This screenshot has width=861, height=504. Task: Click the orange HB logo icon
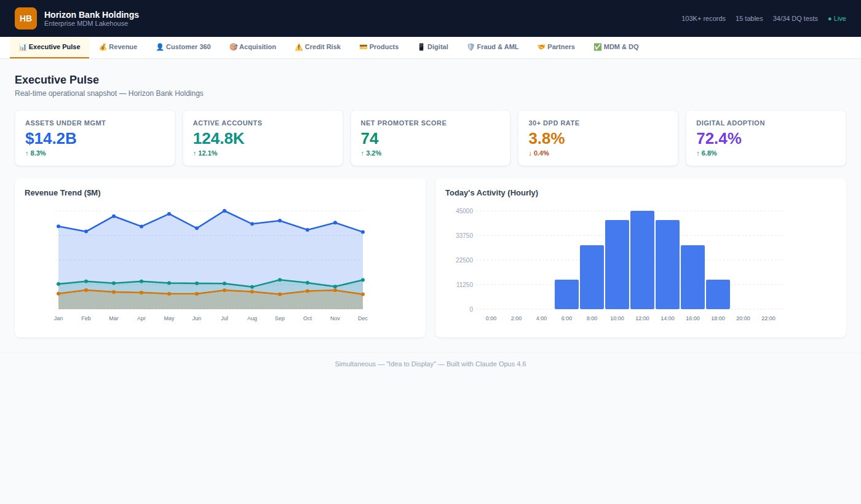26,18
